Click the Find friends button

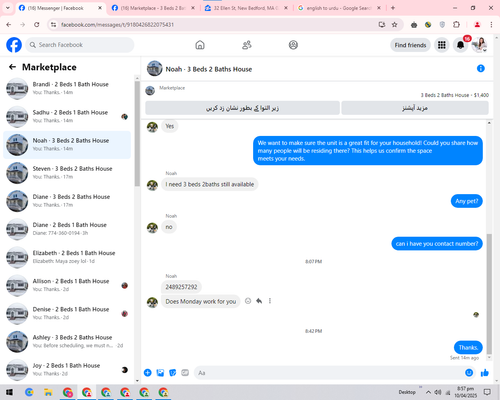point(410,45)
